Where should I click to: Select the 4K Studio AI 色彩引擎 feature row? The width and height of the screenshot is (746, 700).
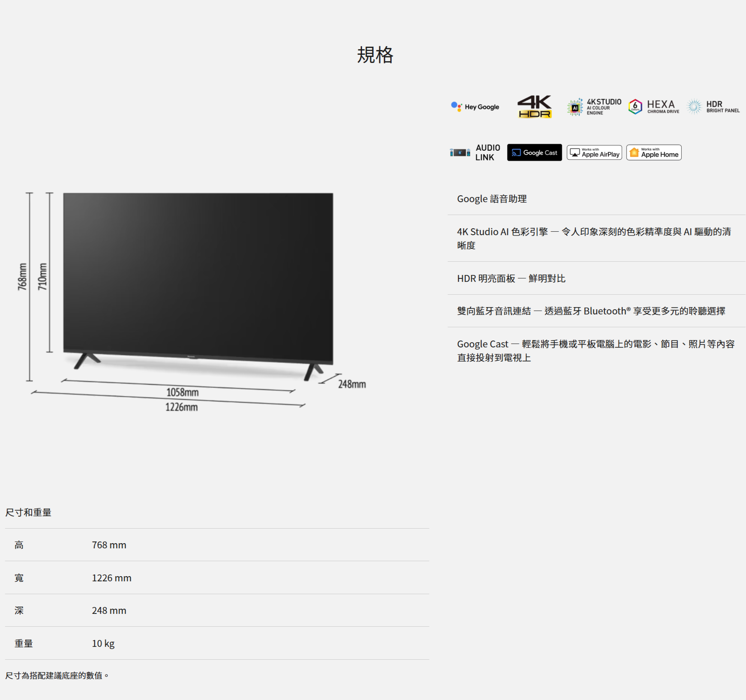596,238
